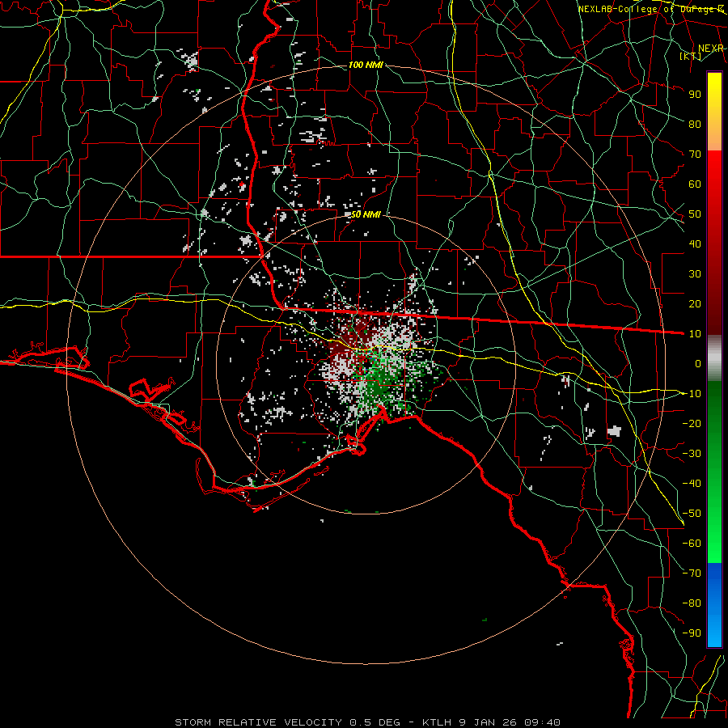728x728 pixels.
Task: Click the -40 knot scale label
Action: 692,484
